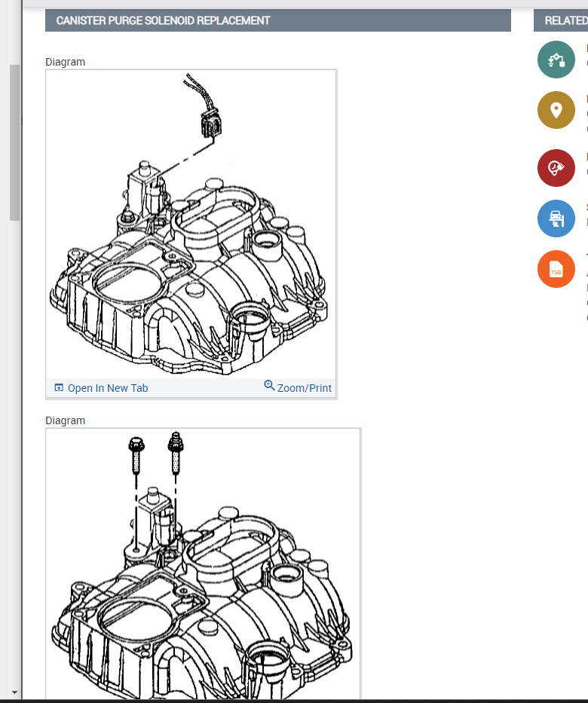
Task: Click the first intake manifold connector diagram
Action: pyautogui.click(x=191, y=225)
